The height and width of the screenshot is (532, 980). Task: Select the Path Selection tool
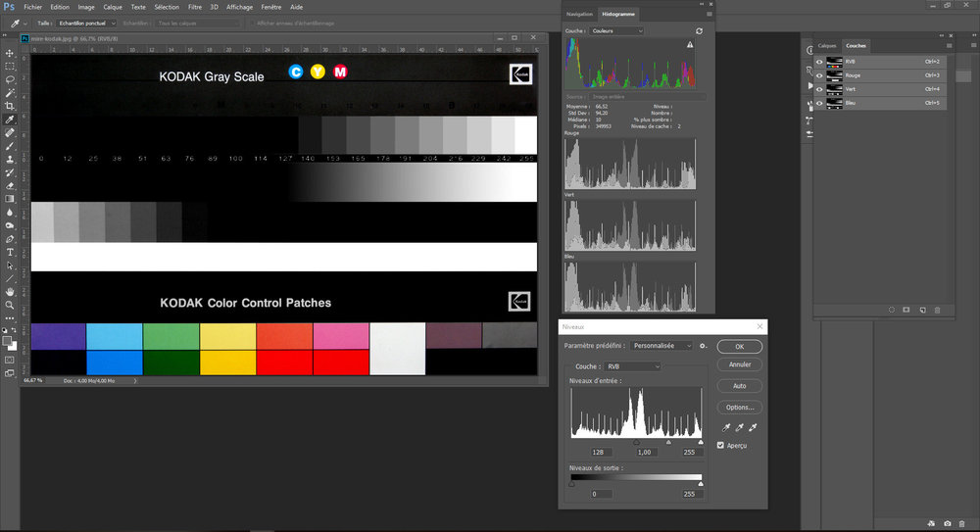click(10, 266)
